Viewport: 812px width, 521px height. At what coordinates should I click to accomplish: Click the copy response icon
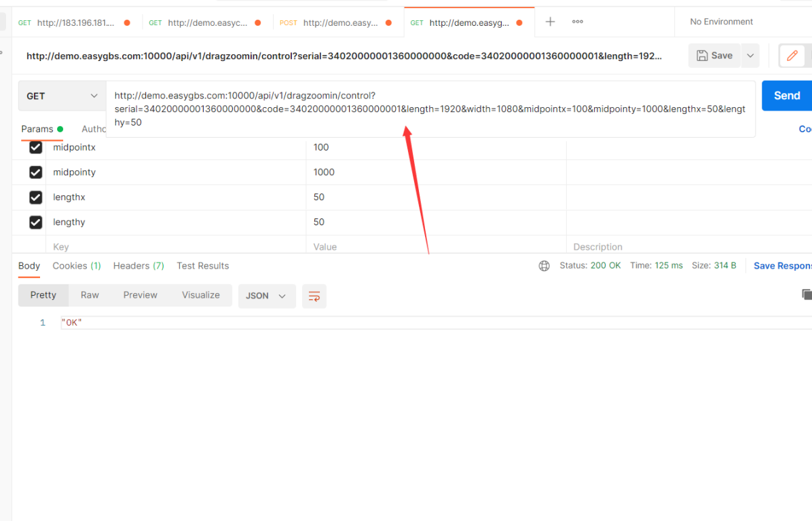click(807, 294)
